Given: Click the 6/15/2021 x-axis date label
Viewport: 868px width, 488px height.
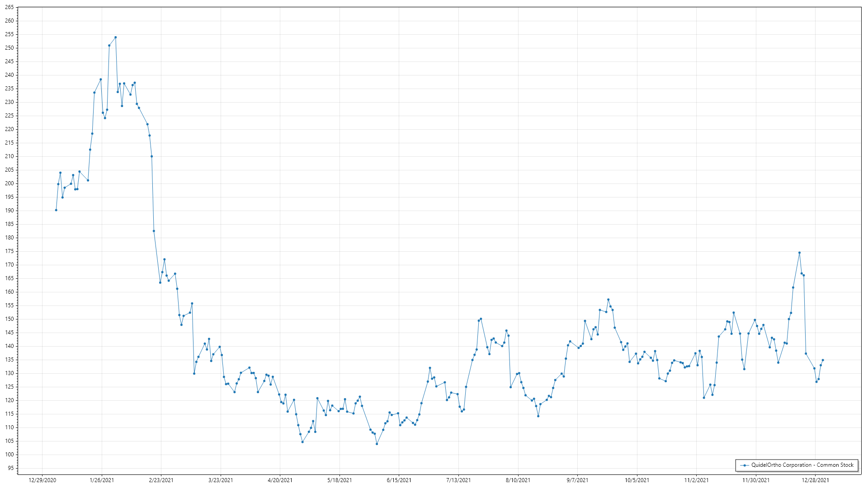Looking at the screenshot, I should 399,480.
